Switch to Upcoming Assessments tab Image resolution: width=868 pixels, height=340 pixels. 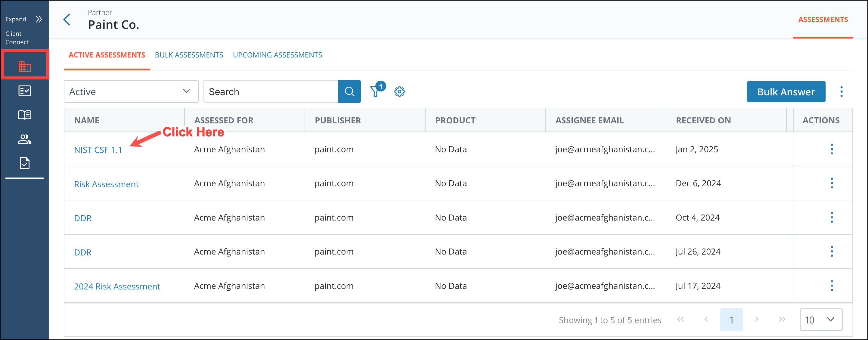pyautogui.click(x=277, y=55)
